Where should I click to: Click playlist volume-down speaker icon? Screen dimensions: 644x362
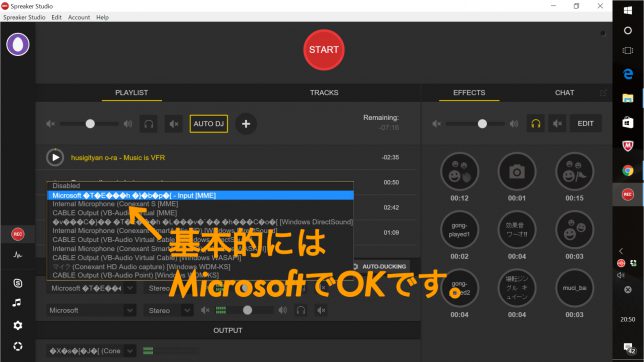click(50, 124)
